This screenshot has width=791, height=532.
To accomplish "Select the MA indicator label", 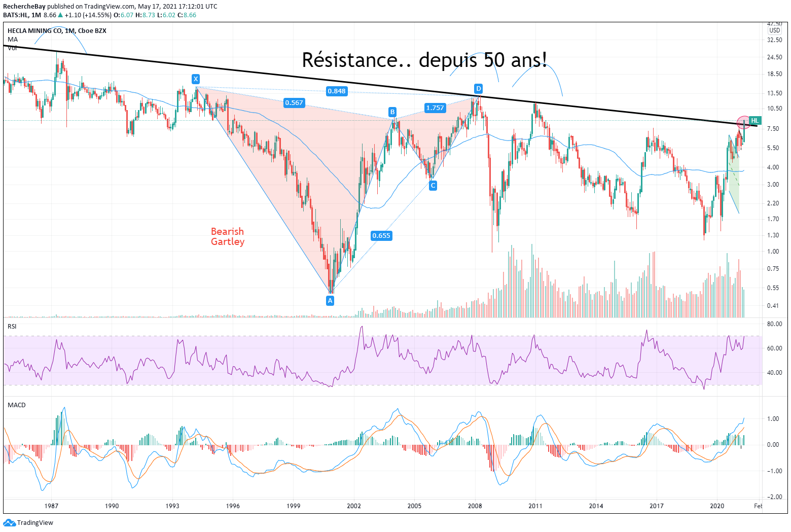I will coord(13,40).
